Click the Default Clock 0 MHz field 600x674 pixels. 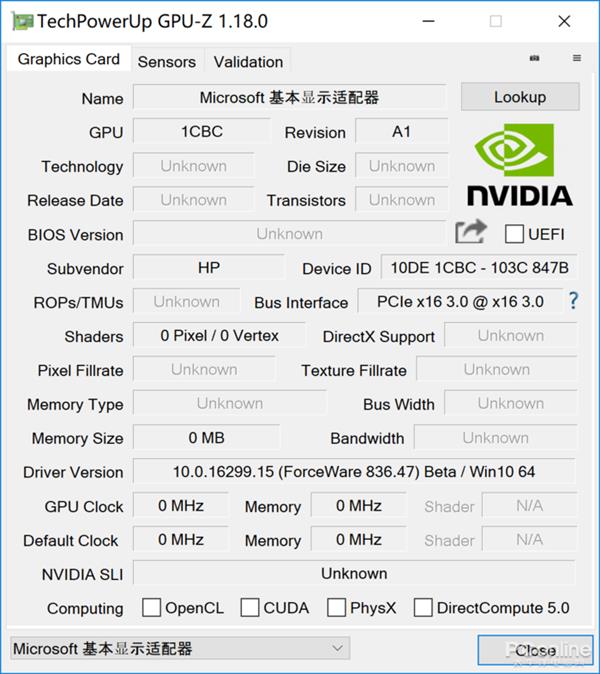(x=181, y=539)
